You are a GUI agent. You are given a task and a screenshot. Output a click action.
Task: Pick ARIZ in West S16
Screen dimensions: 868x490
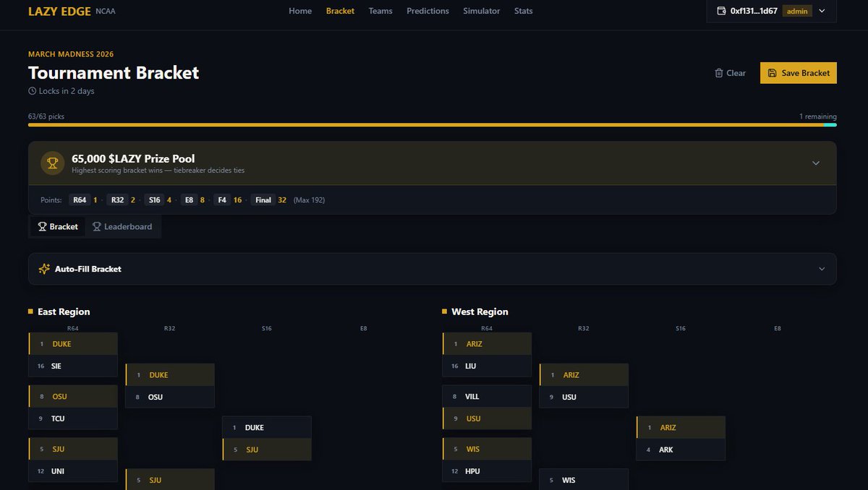pyautogui.click(x=681, y=428)
